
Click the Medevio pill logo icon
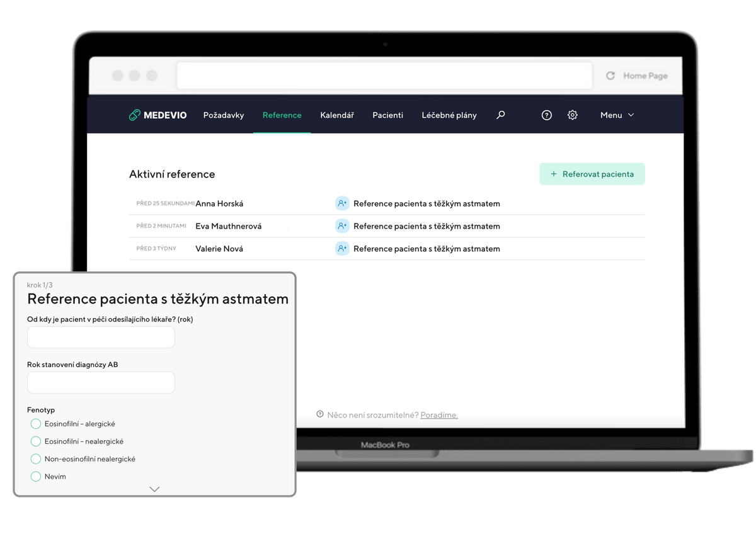pos(134,115)
